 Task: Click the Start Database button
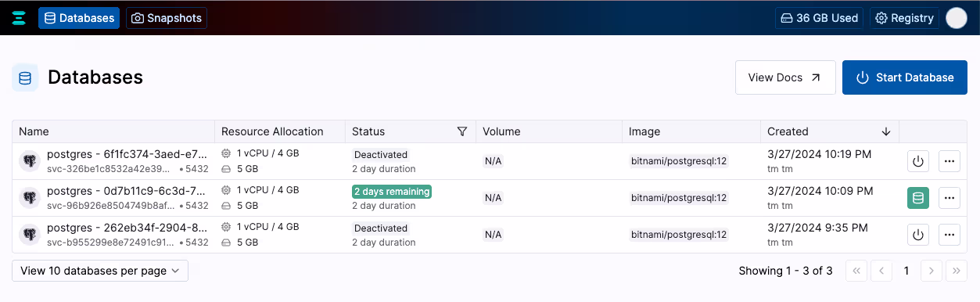pyautogui.click(x=905, y=77)
